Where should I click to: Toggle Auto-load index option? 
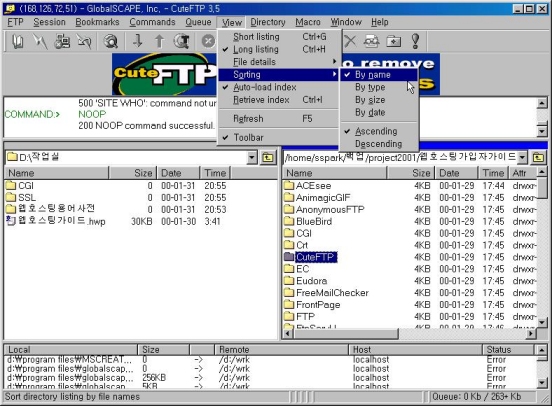click(278, 87)
